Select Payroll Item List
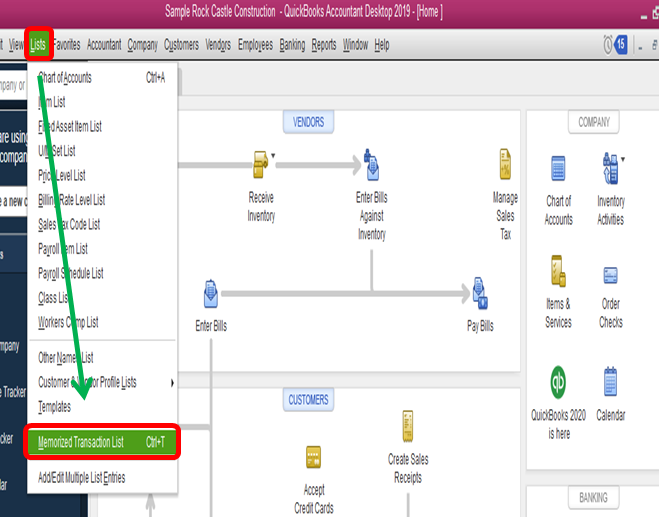The height and width of the screenshot is (517, 659). [x=102, y=249]
